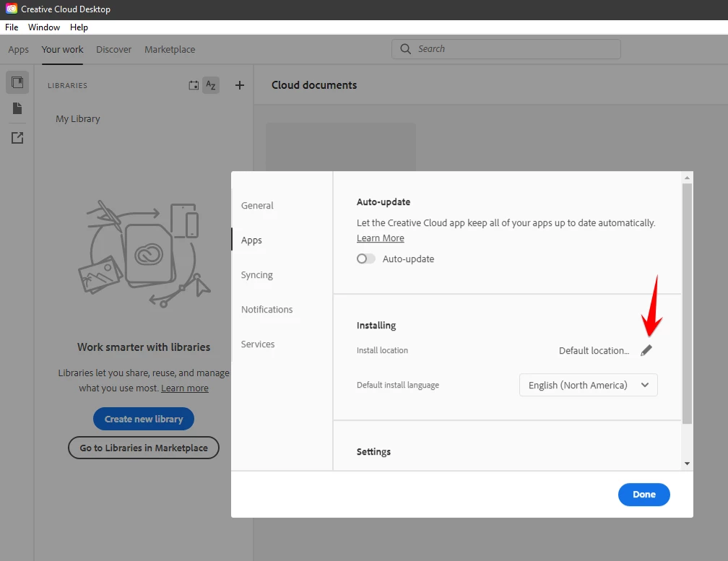Click the external link share icon in sidebar
The image size is (728, 561).
(x=17, y=138)
